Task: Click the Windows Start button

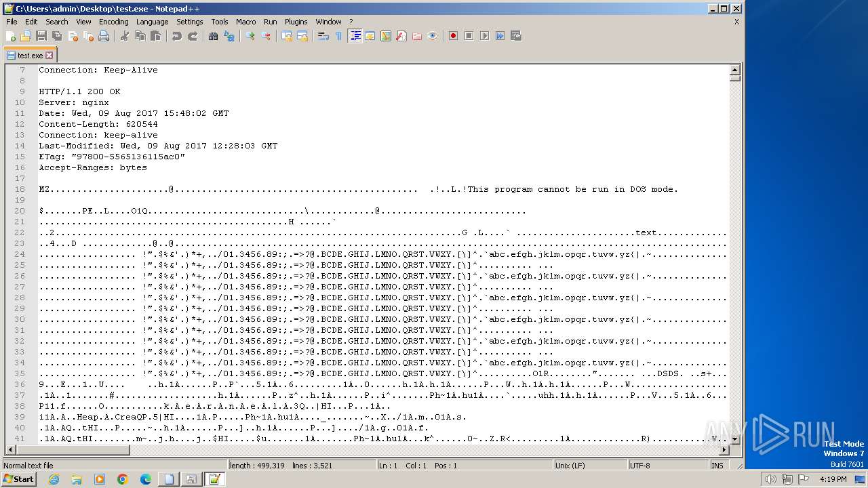Action: pyautogui.click(x=18, y=479)
